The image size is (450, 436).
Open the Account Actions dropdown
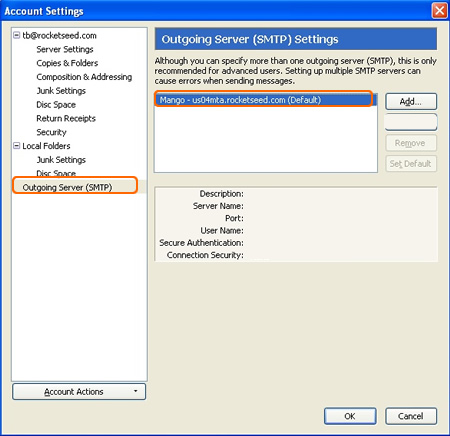point(79,391)
